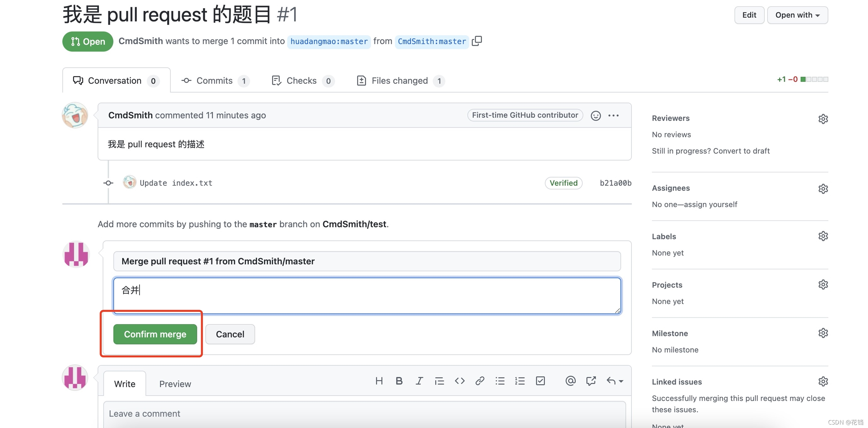The width and height of the screenshot is (868, 428).
Task: Mention a user with the @ icon
Action: (x=570, y=381)
